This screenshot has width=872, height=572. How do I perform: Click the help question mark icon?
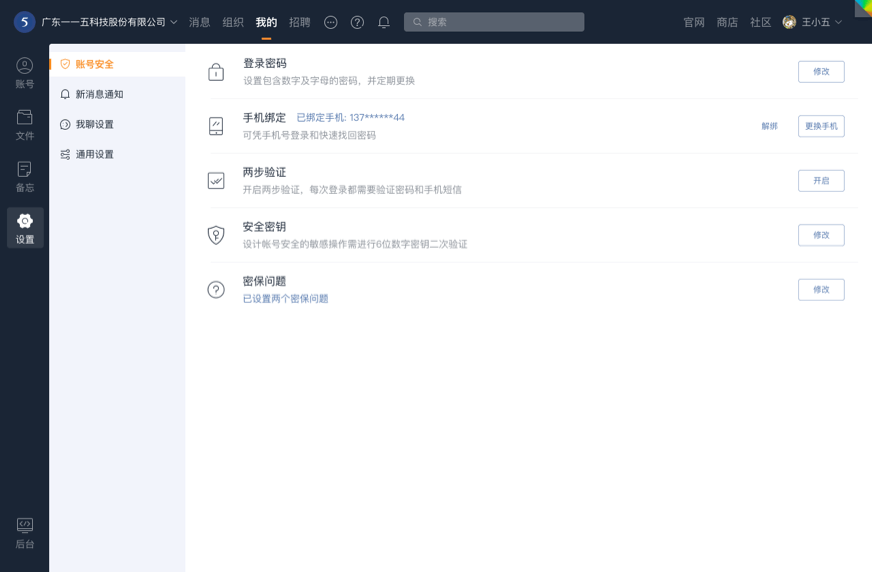click(x=357, y=22)
